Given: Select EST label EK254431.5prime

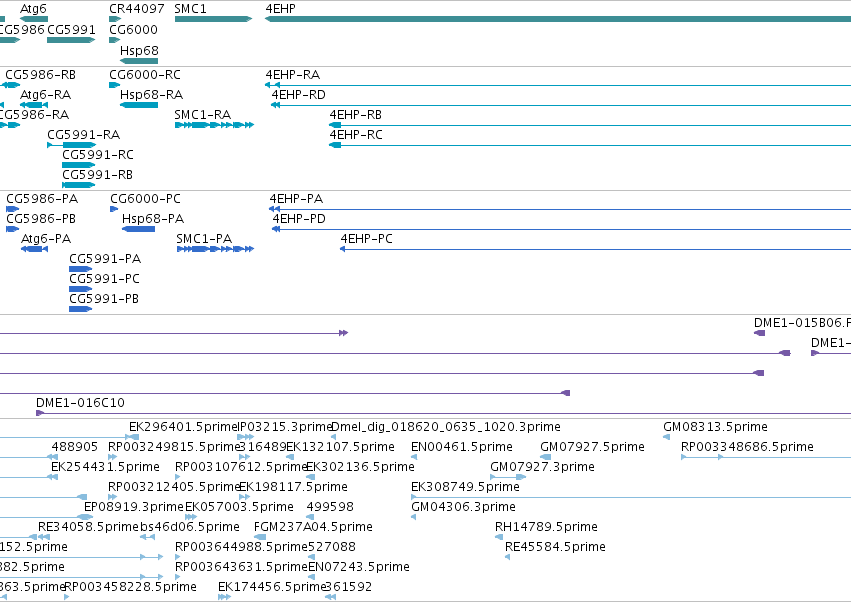Looking at the screenshot, I should 105,467.
